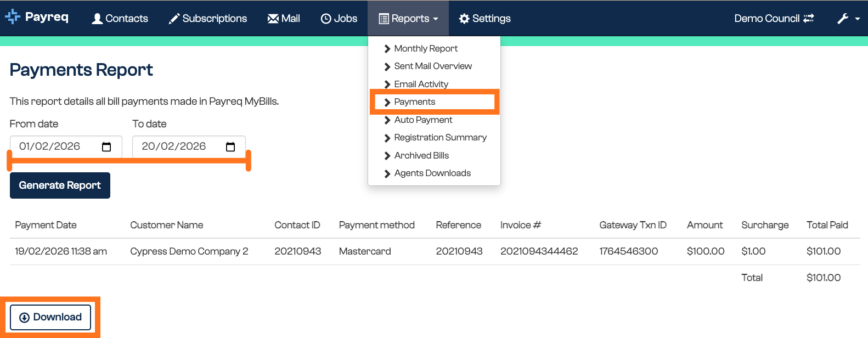This screenshot has height=338, width=868.
Task: Switch organisation via Demo Council
Action: [774, 18]
